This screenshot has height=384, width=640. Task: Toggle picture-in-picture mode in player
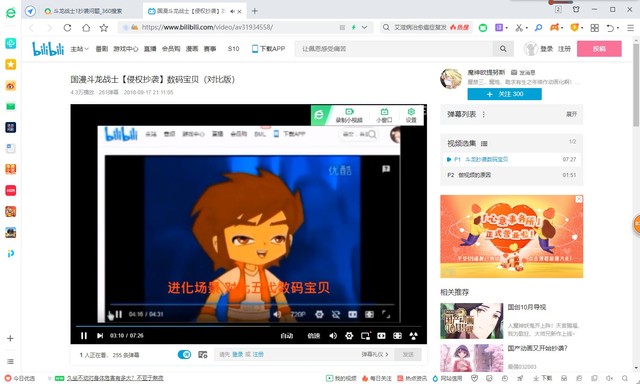click(365, 335)
